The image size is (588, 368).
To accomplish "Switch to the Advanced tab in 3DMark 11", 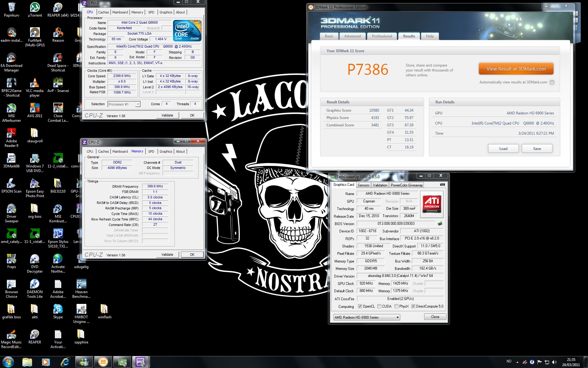I will pos(352,36).
